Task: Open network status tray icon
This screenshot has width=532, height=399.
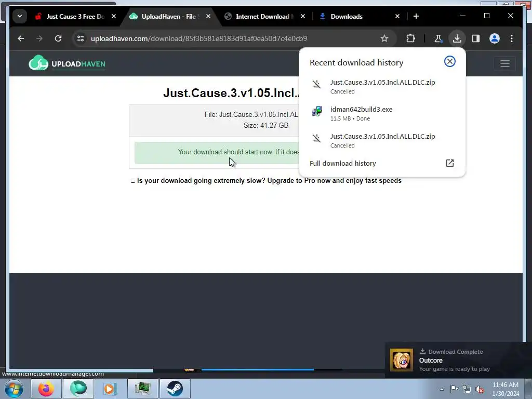Action: click(467, 389)
